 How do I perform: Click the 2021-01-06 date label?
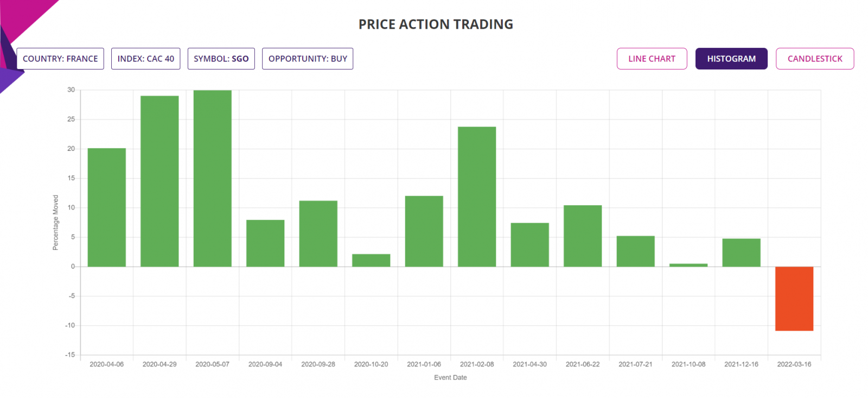424,364
